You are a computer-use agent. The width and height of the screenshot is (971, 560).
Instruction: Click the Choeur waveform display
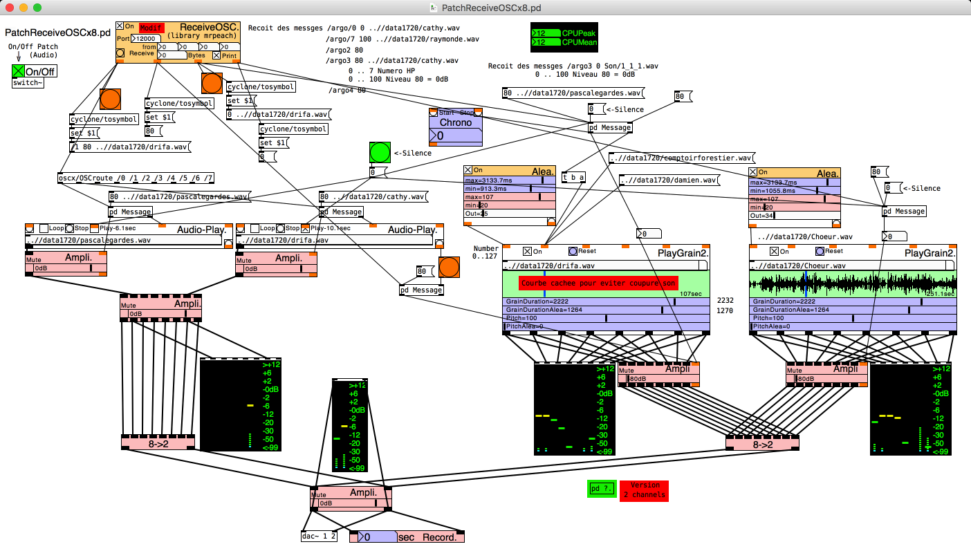853,284
